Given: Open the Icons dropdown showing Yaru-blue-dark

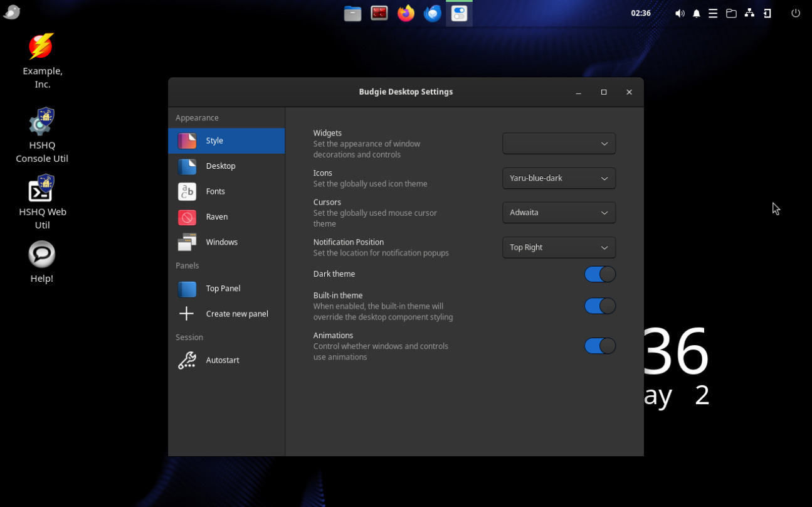Looking at the screenshot, I should pos(559,178).
